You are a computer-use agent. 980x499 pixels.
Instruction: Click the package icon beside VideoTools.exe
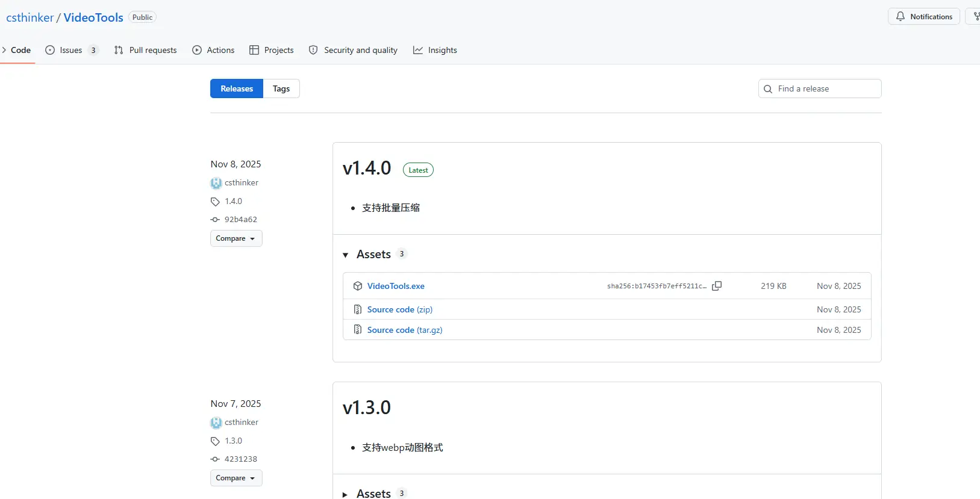[358, 286]
